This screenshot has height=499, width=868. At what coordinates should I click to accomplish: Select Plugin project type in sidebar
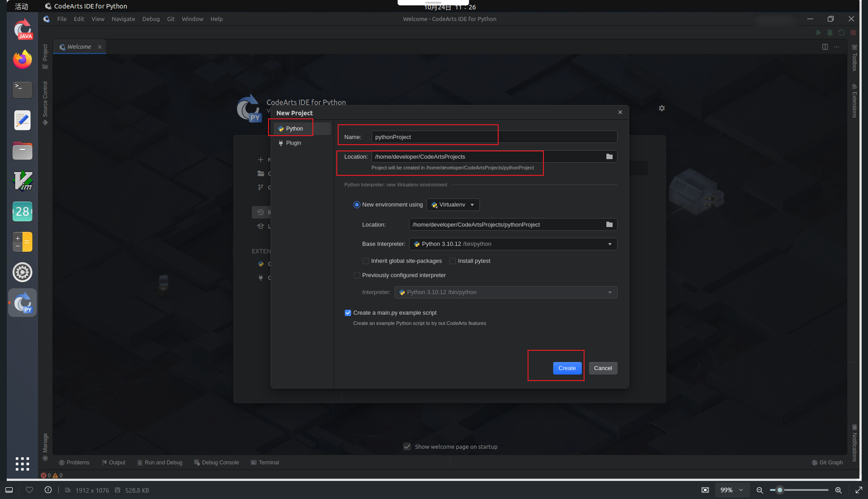pyautogui.click(x=293, y=143)
